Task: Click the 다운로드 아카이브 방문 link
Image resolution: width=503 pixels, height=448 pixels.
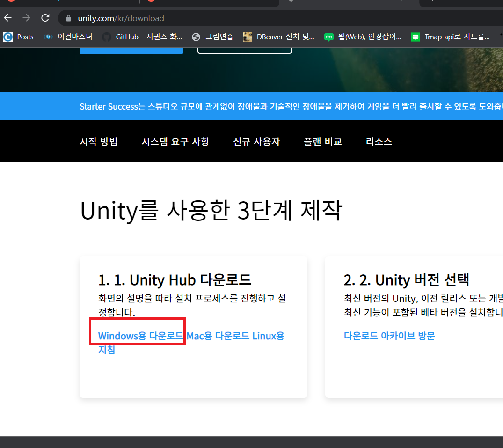Action: click(389, 336)
